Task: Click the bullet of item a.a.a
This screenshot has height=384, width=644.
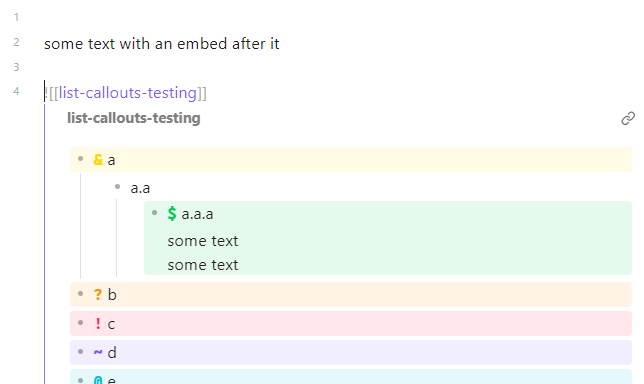Action: pyautogui.click(x=154, y=212)
